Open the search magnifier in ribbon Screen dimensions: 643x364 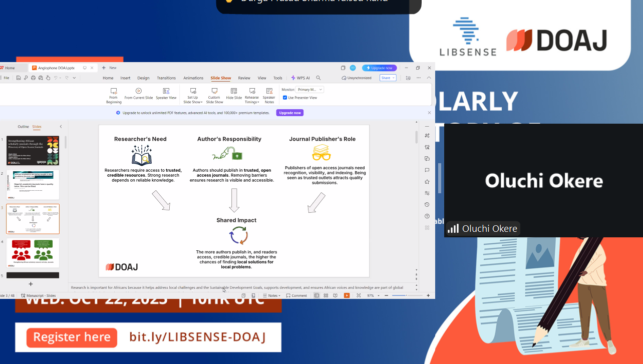point(318,78)
